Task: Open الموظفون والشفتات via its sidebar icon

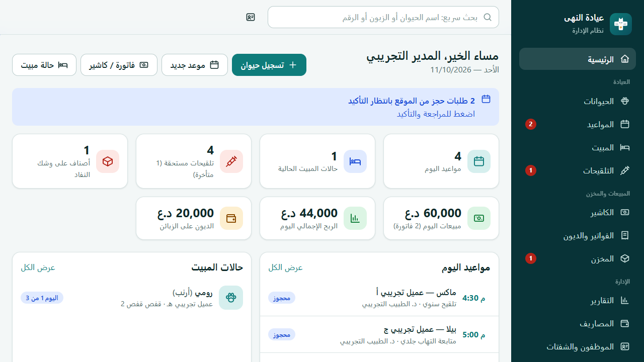Action: 625,346
